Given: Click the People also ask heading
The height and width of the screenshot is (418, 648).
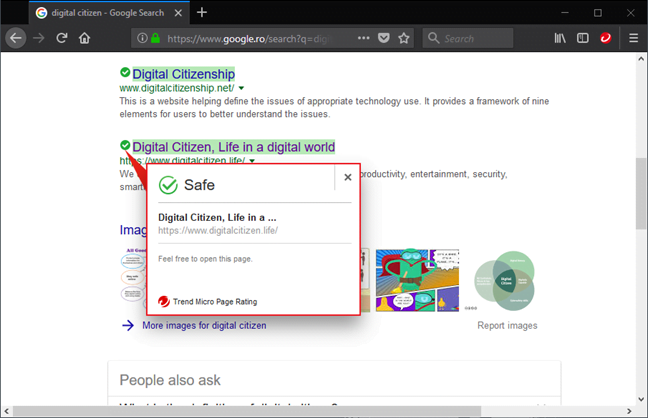Looking at the screenshot, I should coord(170,380).
